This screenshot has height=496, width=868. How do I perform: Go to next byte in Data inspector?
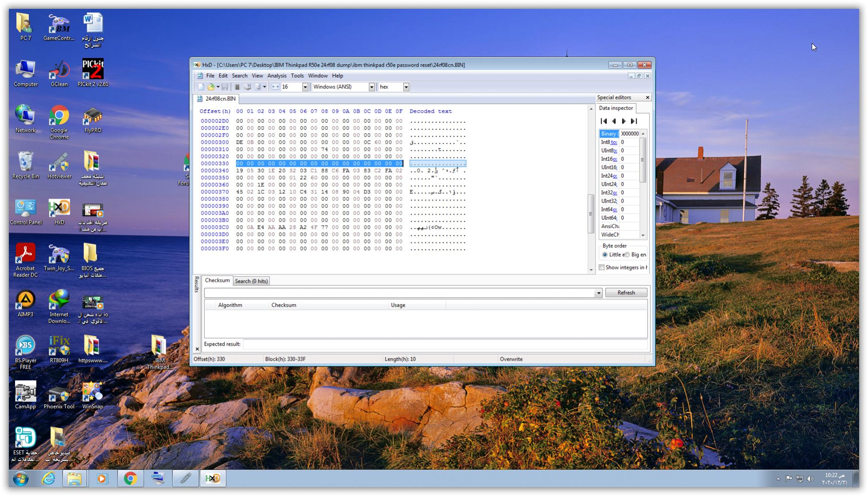click(x=624, y=121)
